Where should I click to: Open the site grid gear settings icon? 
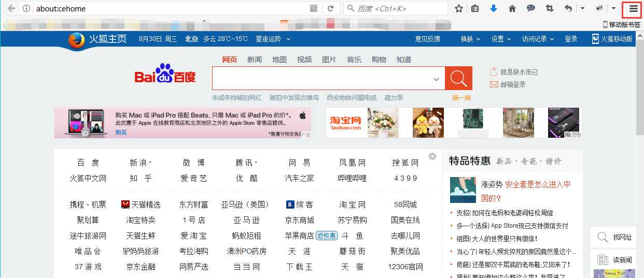click(432, 157)
